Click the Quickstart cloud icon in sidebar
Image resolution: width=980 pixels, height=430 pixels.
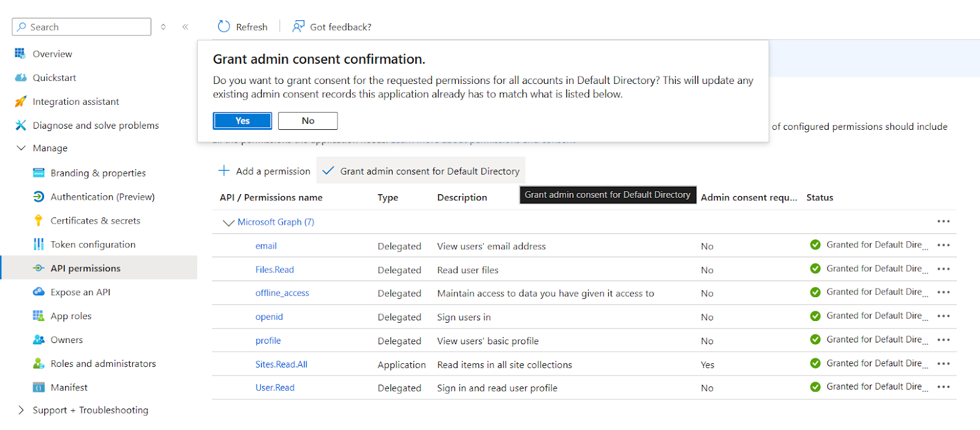[x=21, y=78]
